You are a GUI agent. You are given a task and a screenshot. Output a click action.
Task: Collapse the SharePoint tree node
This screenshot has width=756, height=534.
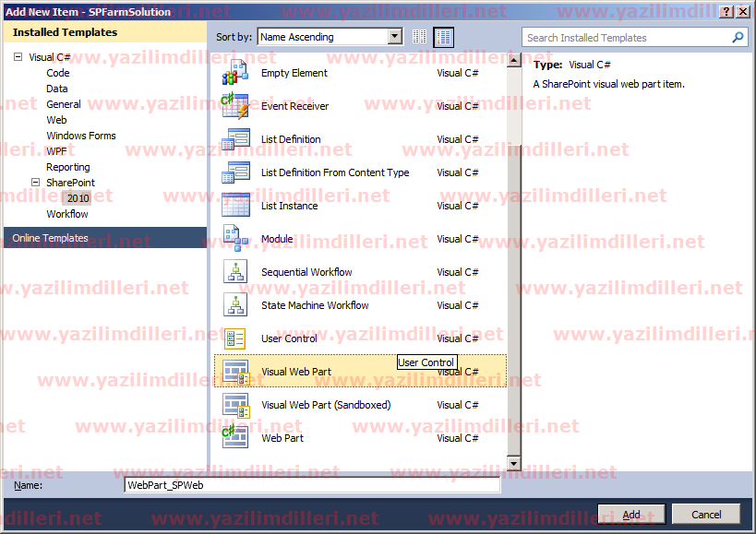click(x=35, y=182)
